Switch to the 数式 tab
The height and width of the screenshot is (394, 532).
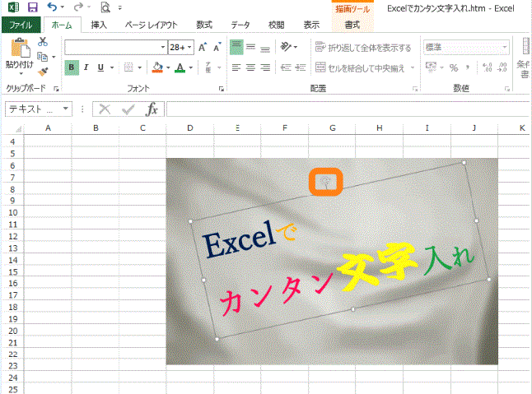click(x=204, y=25)
